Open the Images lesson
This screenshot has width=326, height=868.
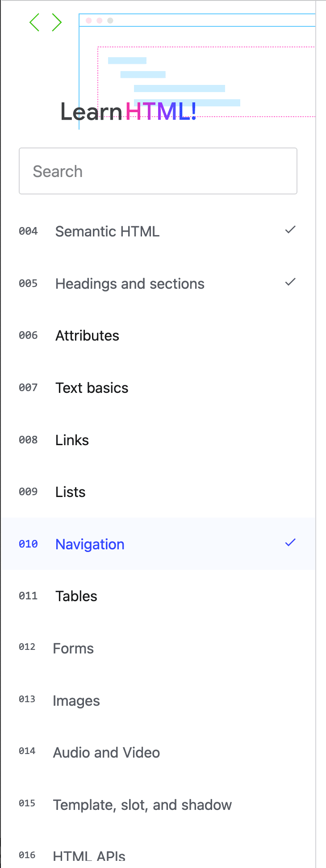[x=76, y=701]
